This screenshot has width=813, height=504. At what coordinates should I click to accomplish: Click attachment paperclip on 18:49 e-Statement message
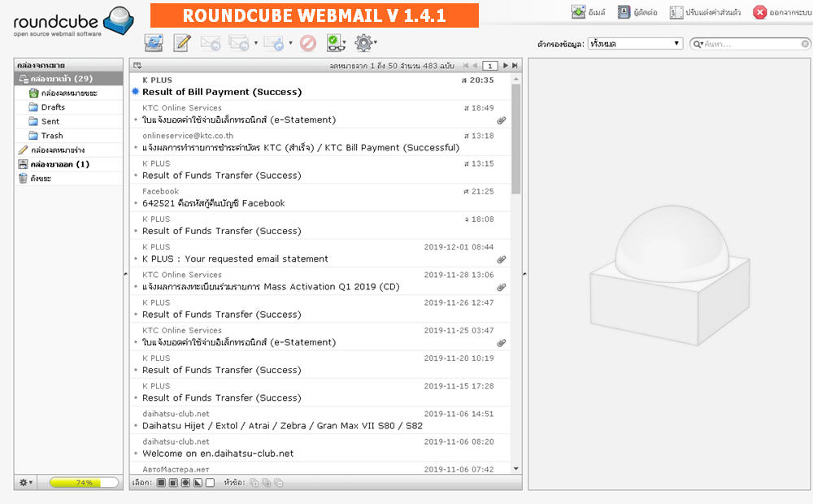pos(502,120)
